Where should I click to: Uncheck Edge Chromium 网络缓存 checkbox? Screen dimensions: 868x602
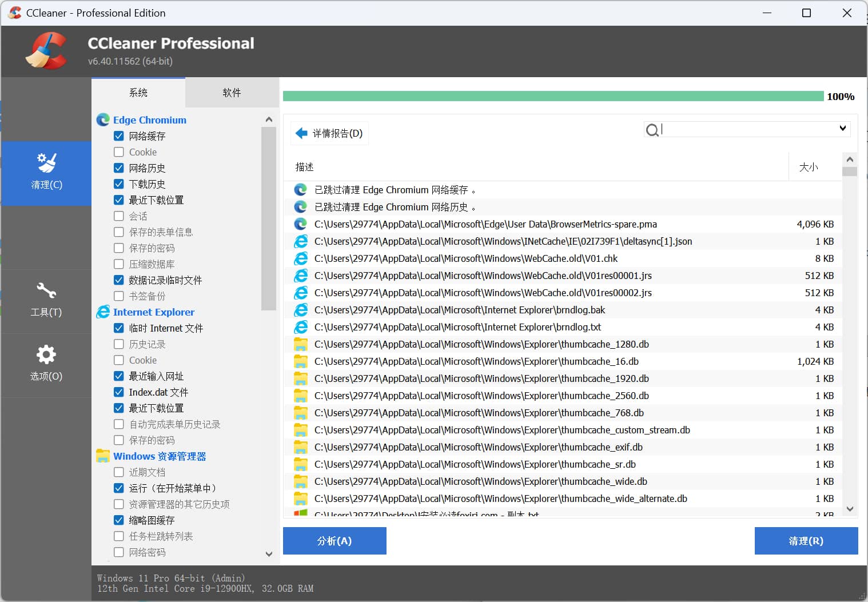(x=119, y=136)
